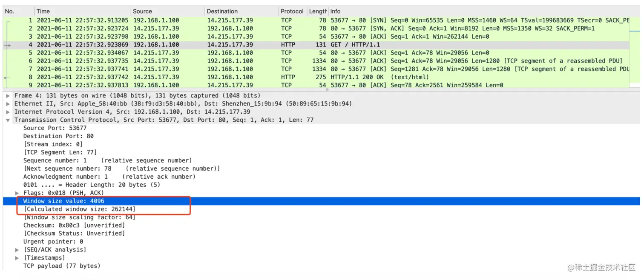Click the length value 1334 of packet 6
This screenshot has height=280, width=644.
tap(319, 61)
